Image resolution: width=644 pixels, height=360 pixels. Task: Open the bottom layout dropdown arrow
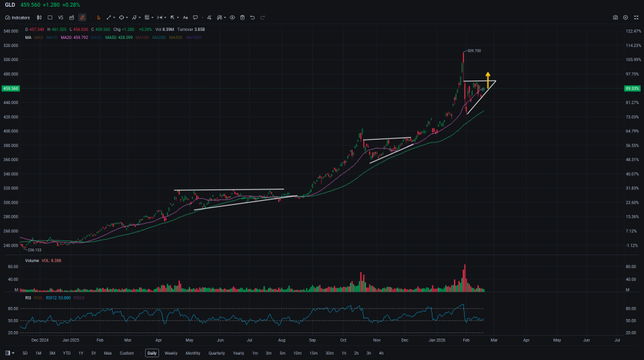tap(13, 353)
